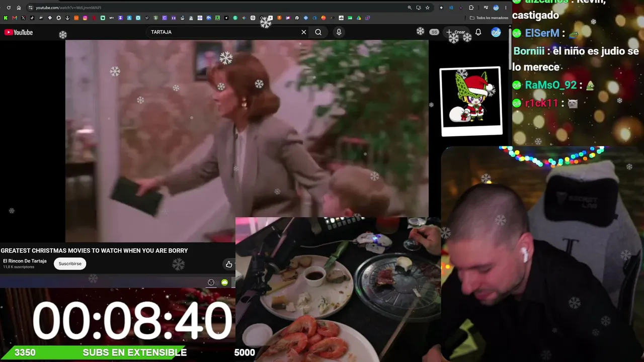This screenshot has height=362, width=644.
Task: Open the Mastercard bookmark
Action: (324, 18)
